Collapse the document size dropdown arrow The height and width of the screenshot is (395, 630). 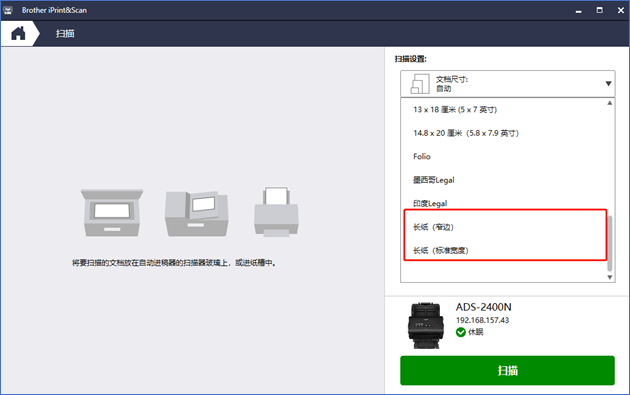tap(608, 84)
